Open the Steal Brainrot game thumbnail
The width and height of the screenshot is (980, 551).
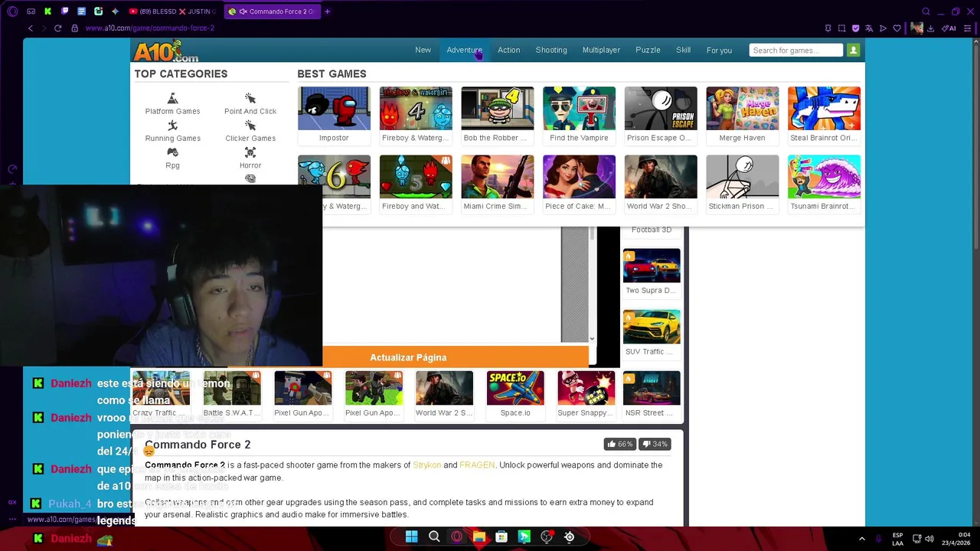tap(824, 109)
